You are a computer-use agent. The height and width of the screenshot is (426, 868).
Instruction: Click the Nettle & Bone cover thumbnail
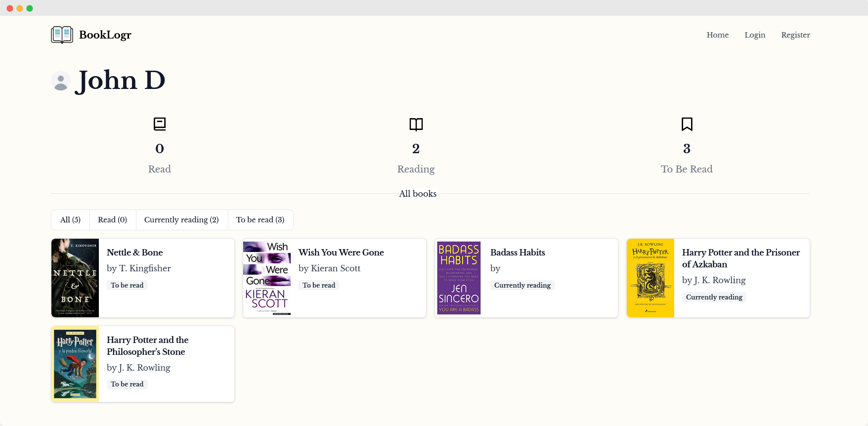[75, 278]
